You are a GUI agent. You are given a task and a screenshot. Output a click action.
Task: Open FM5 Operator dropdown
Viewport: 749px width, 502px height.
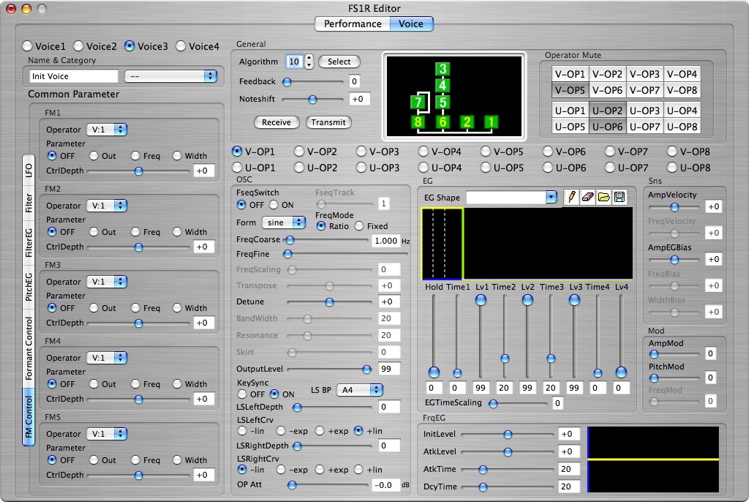(x=107, y=434)
